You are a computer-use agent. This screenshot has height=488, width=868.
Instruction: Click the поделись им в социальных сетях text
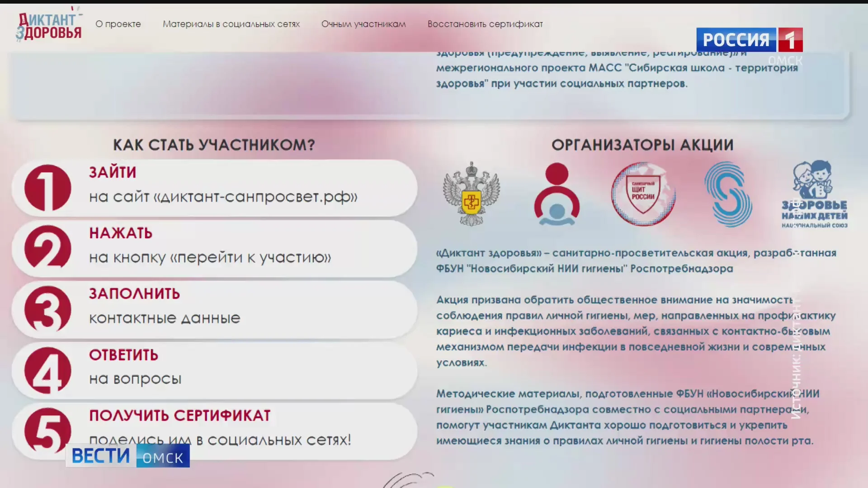click(220, 440)
